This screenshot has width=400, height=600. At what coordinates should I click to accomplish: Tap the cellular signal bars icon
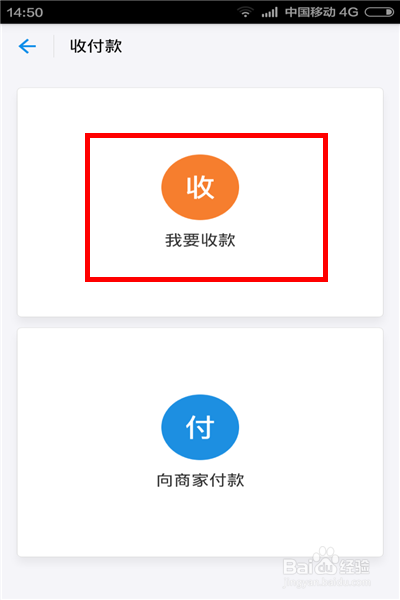click(269, 13)
